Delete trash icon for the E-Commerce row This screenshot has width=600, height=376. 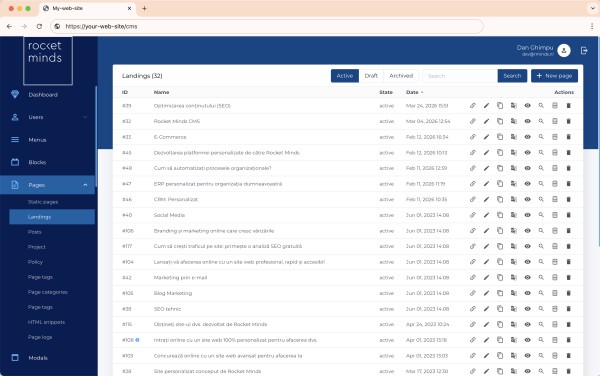tap(569, 137)
